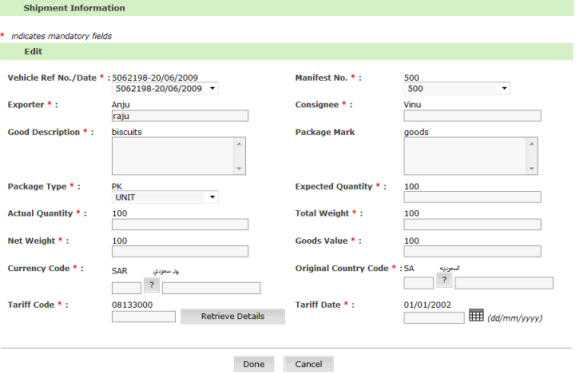Click the tariff code value 08133000

(x=132, y=305)
